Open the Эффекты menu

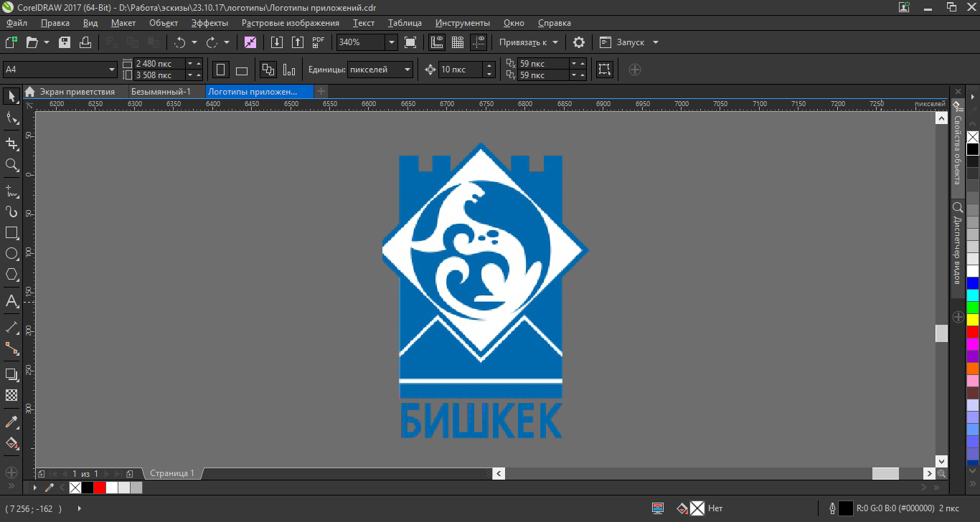click(209, 23)
